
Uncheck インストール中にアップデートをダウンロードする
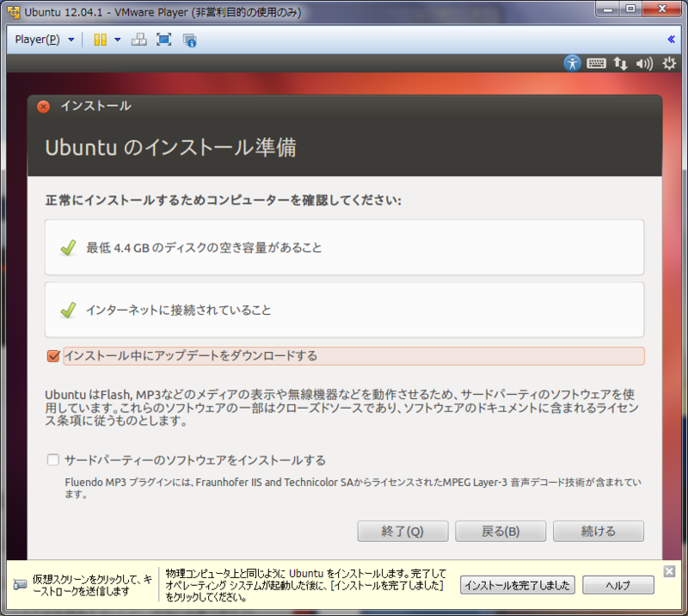52,355
